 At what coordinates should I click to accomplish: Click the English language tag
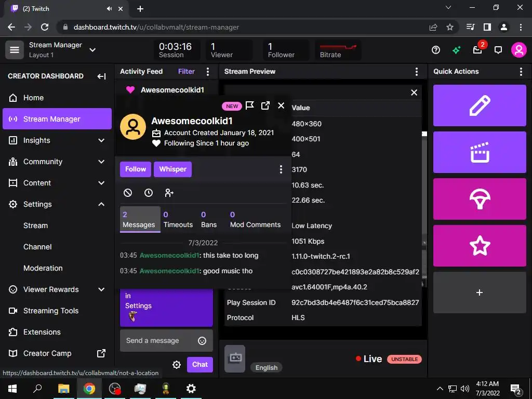click(x=267, y=368)
